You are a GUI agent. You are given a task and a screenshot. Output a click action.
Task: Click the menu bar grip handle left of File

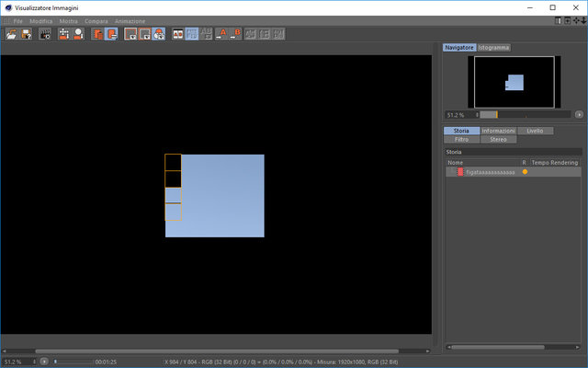6,21
